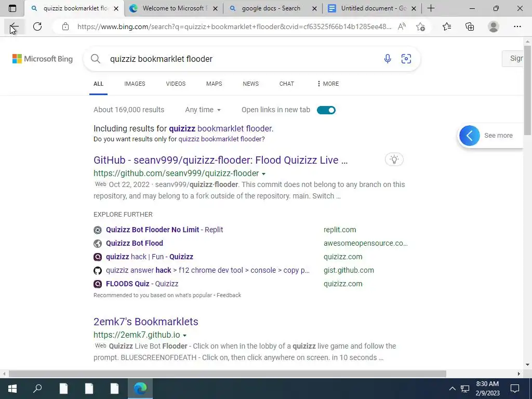Click the gist.github.com source text
532x399 pixels.
point(349,270)
